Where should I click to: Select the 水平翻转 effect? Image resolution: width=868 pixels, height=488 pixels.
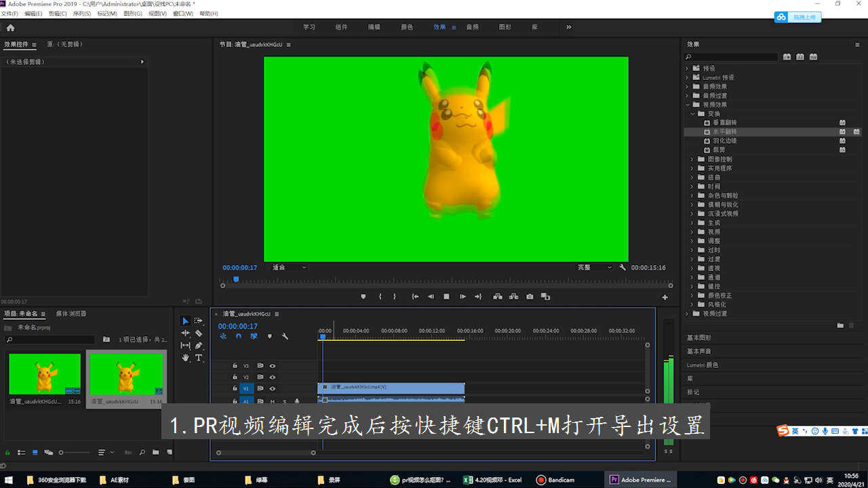tap(724, 131)
